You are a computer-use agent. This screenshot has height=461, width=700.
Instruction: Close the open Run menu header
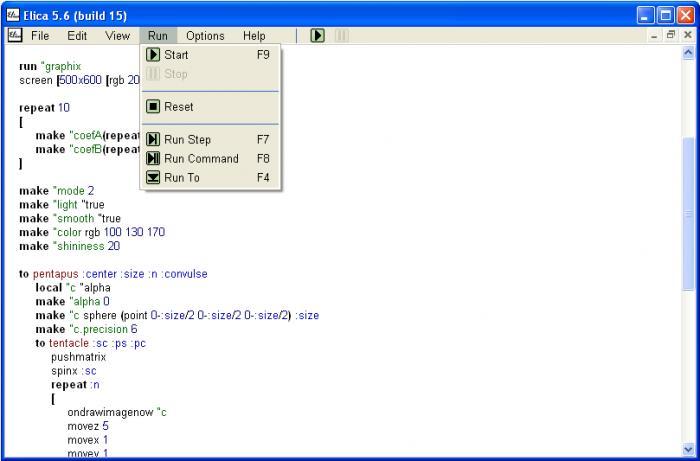tap(158, 36)
